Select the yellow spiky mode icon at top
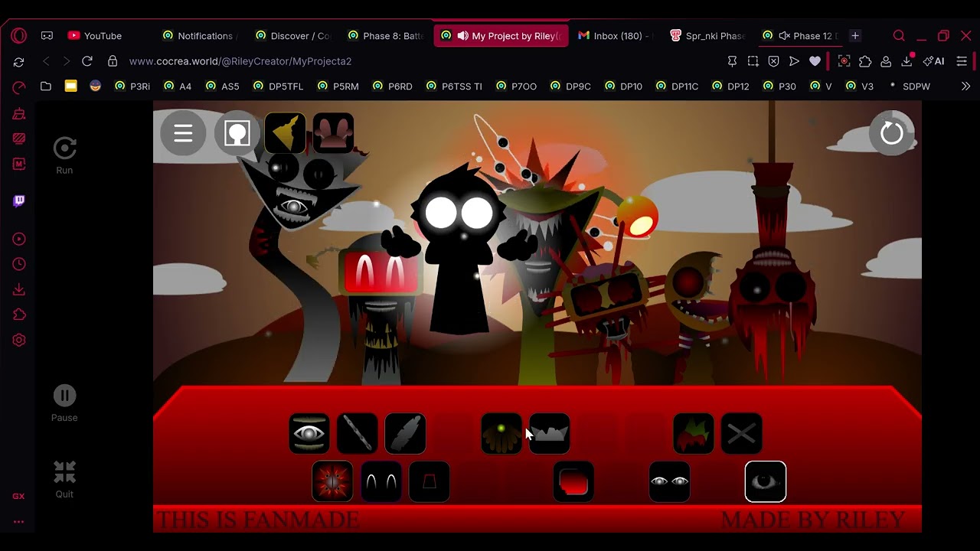Image resolution: width=980 pixels, height=551 pixels. click(285, 134)
